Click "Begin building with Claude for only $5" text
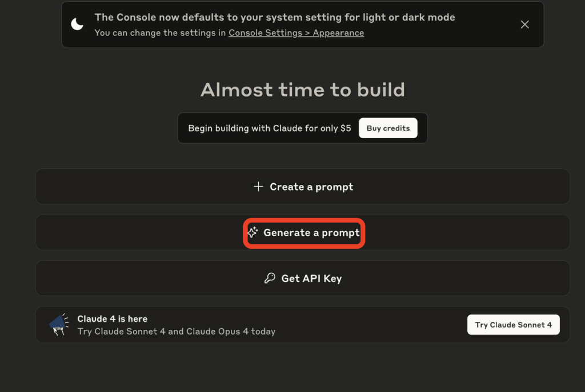 coord(270,128)
